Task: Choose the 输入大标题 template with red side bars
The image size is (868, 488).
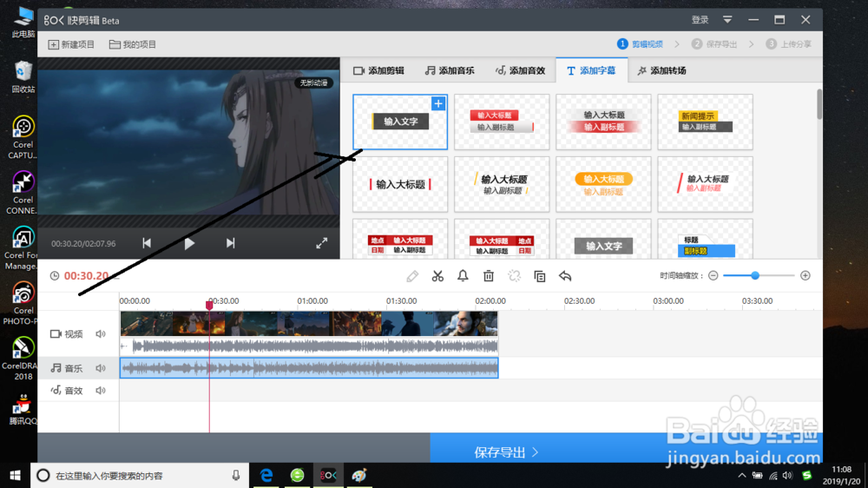Action: click(400, 184)
